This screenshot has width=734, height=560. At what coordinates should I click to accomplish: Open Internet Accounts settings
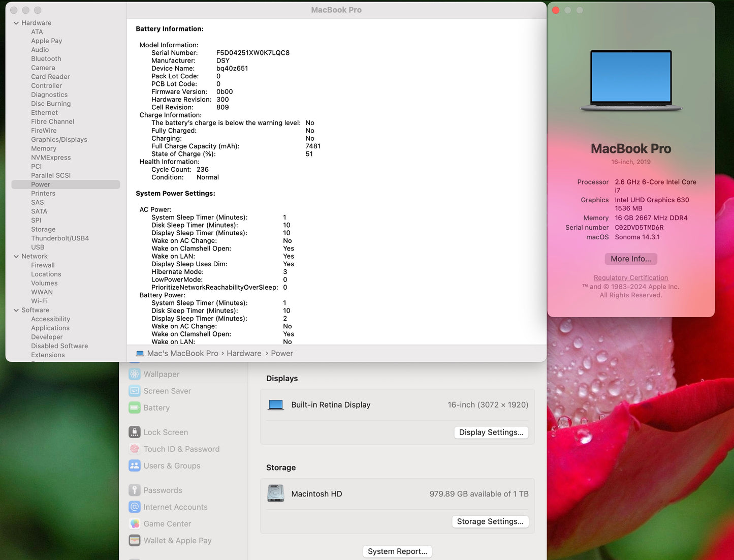(x=175, y=507)
